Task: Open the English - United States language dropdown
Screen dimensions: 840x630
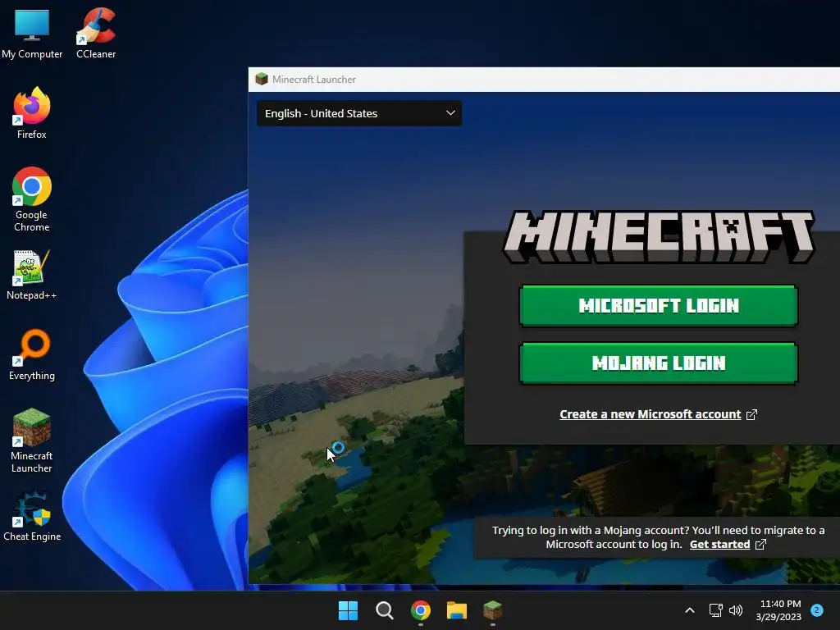Action: pos(359,113)
